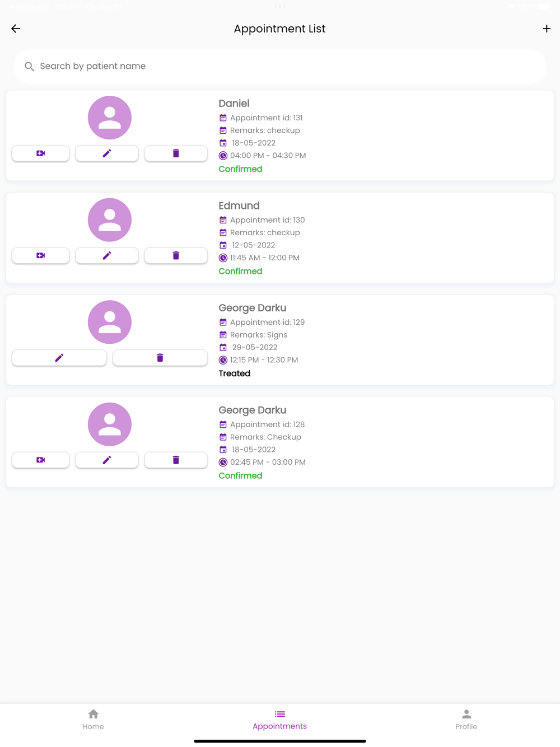
Task: Delete Edmund's appointment 130
Action: click(176, 255)
